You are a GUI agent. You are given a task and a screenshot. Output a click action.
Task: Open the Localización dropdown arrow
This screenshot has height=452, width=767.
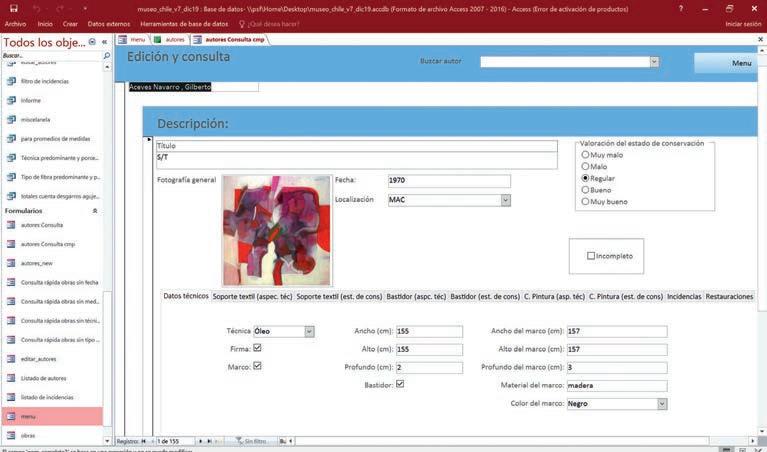506,200
